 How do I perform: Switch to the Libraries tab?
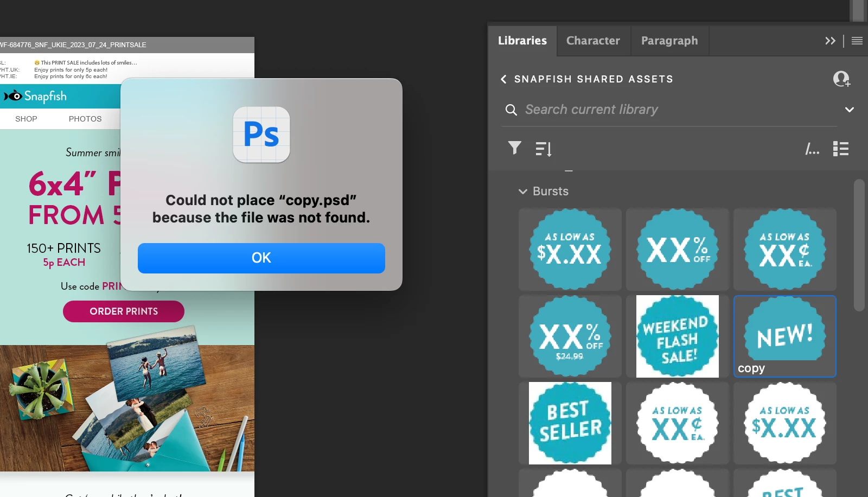[522, 41]
